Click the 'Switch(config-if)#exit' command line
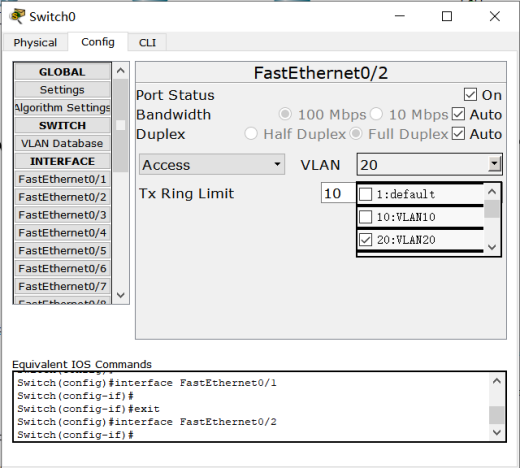The image size is (520, 468). 88,409
